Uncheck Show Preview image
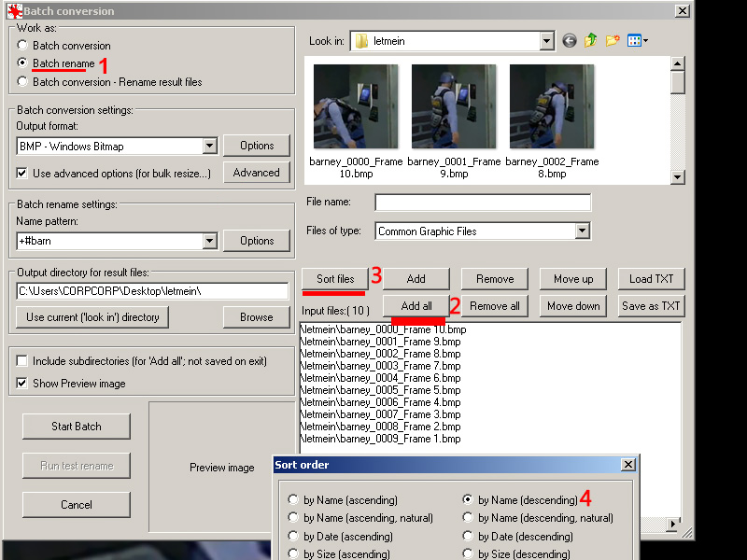This screenshot has width=747, height=560. click(x=21, y=383)
